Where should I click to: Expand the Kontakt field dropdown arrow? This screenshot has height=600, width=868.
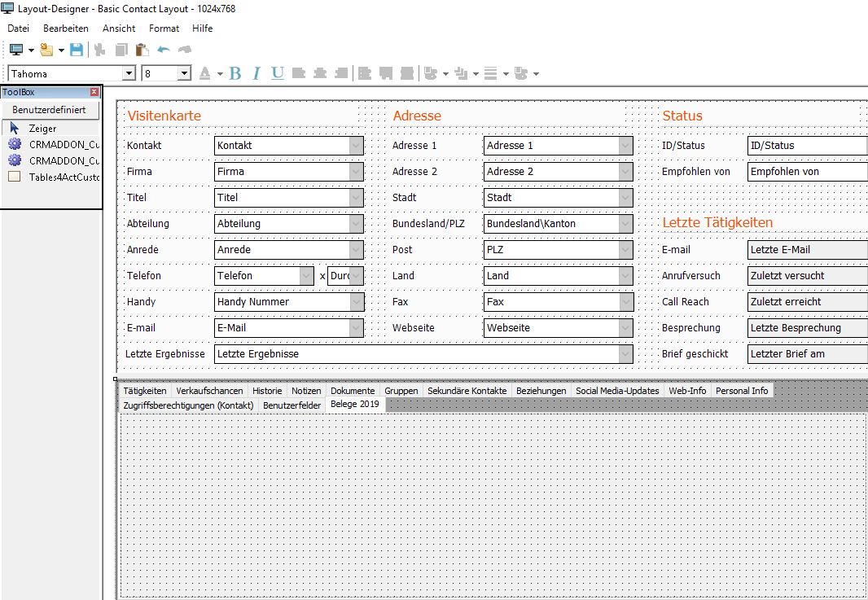(x=356, y=146)
